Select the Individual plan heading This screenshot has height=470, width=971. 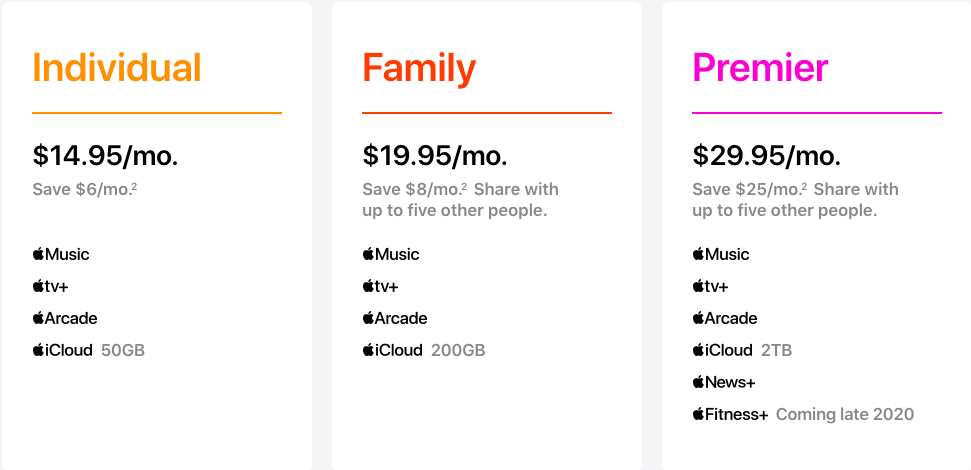point(117,67)
